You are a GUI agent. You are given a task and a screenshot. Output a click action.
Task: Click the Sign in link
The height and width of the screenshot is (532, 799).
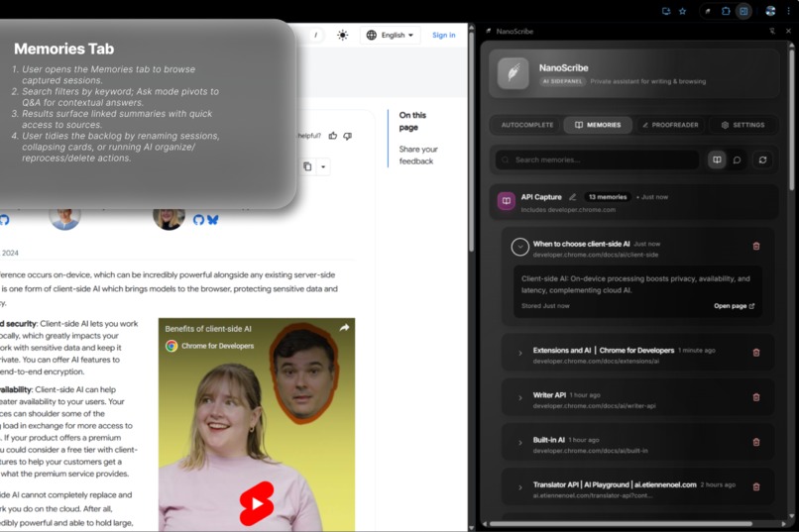click(x=444, y=35)
